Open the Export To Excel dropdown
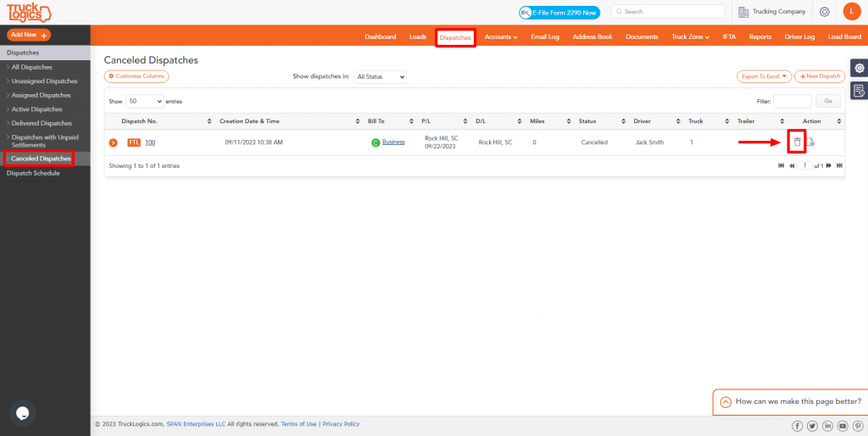The width and height of the screenshot is (868, 436). pyautogui.click(x=764, y=76)
